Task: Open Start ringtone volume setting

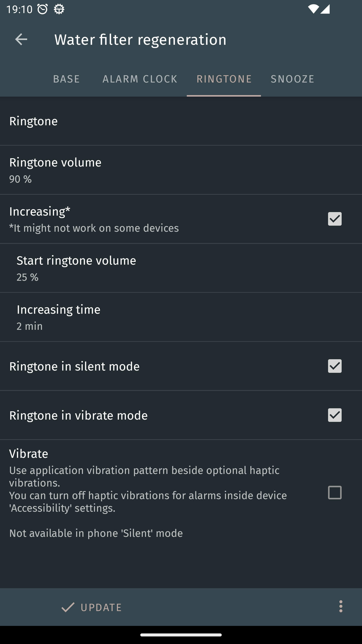Action: pyautogui.click(x=181, y=268)
